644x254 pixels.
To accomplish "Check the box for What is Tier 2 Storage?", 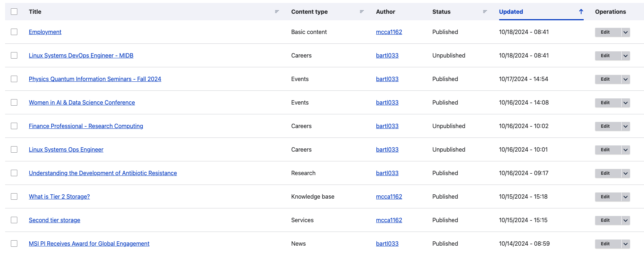I will (x=14, y=196).
